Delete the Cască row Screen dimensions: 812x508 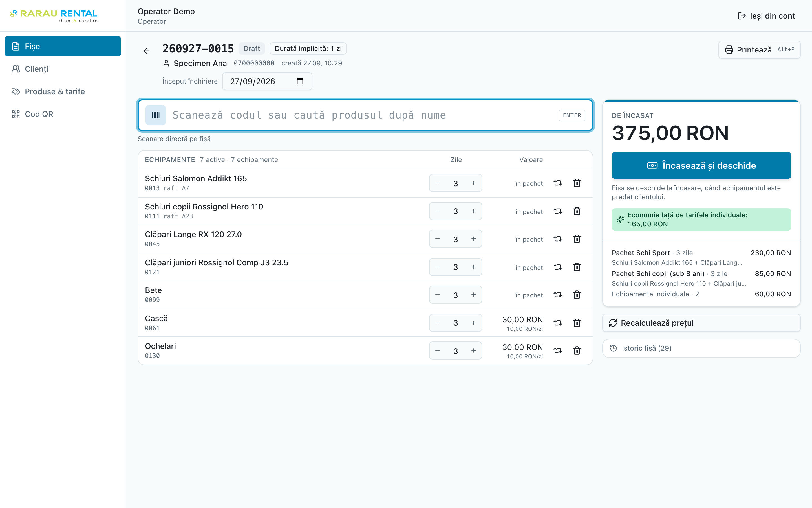point(577,323)
